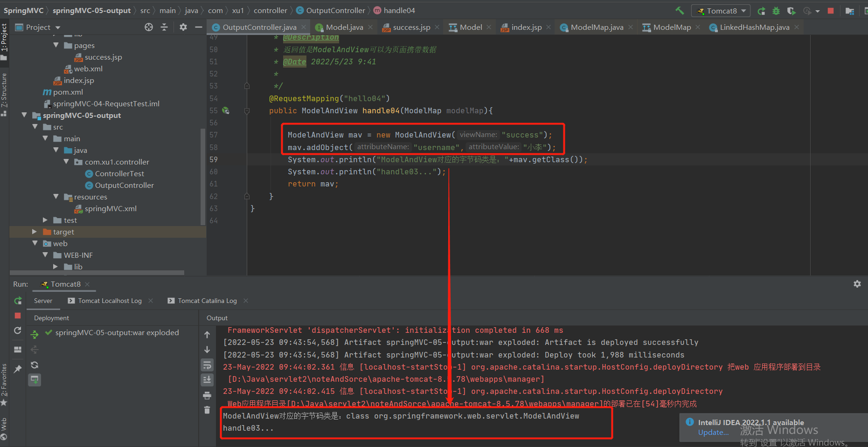Hide the Project panel with minus icon
Image resolution: width=868 pixels, height=447 pixels.
pos(199,27)
